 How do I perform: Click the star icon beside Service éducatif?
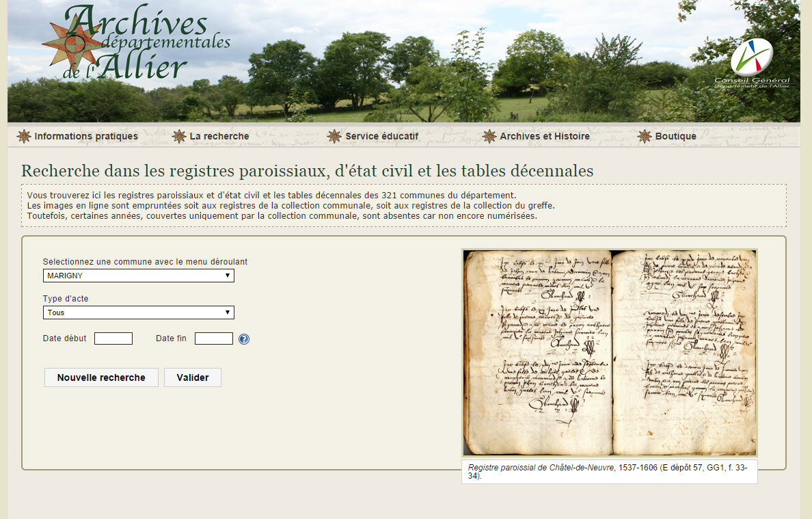point(334,136)
